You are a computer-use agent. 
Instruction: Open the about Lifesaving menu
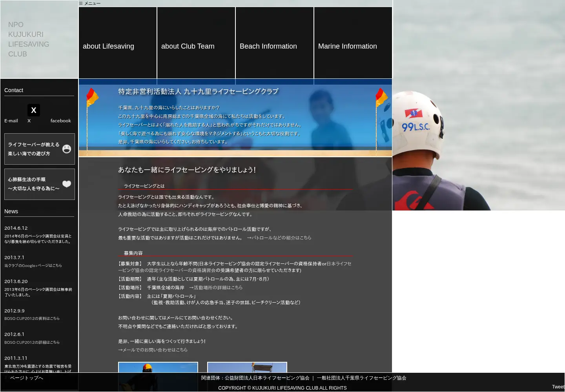pyautogui.click(x=118, y=43)
